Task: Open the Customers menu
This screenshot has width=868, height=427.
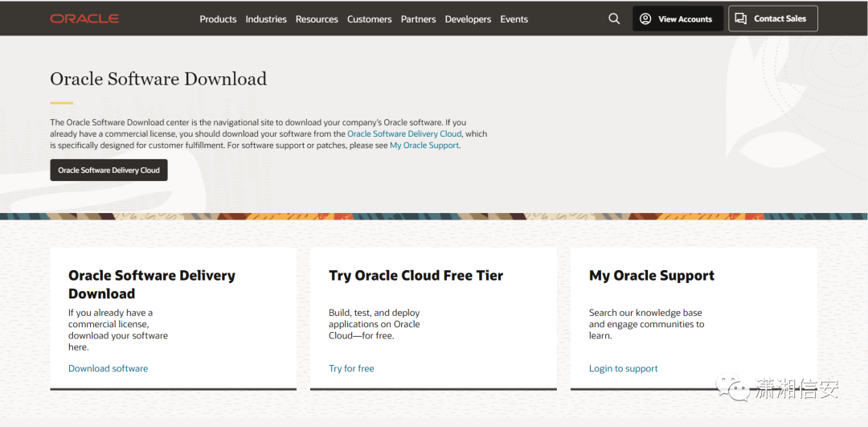Action: (x=369, y=18)
